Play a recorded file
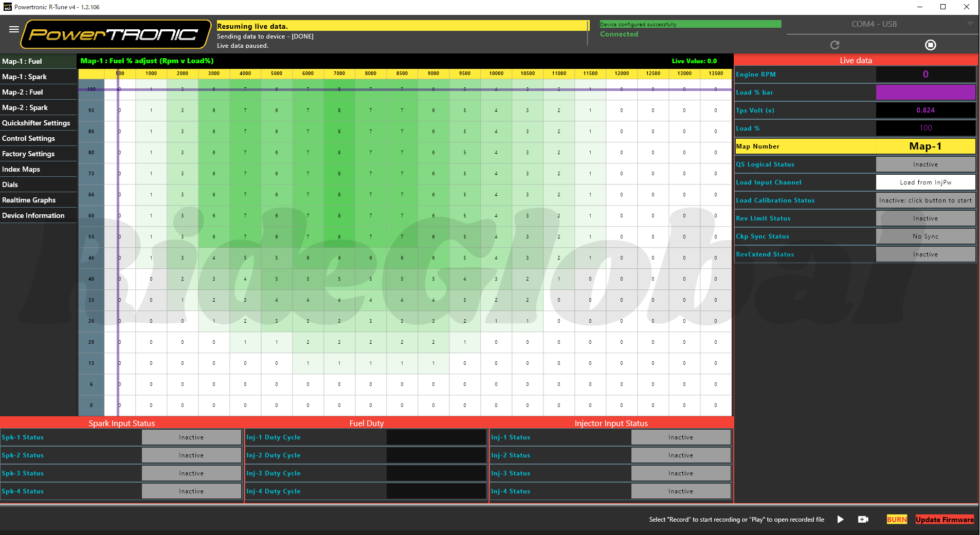 [840, 520]
